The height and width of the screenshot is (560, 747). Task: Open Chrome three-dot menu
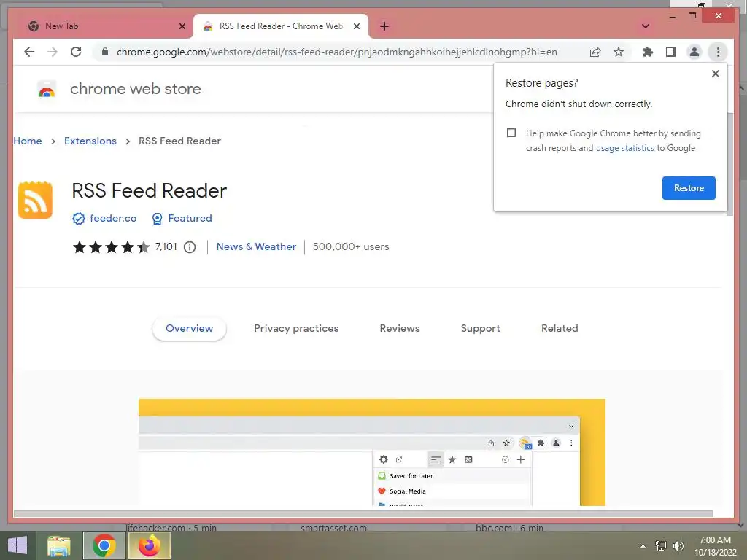[x=718, y=52]
